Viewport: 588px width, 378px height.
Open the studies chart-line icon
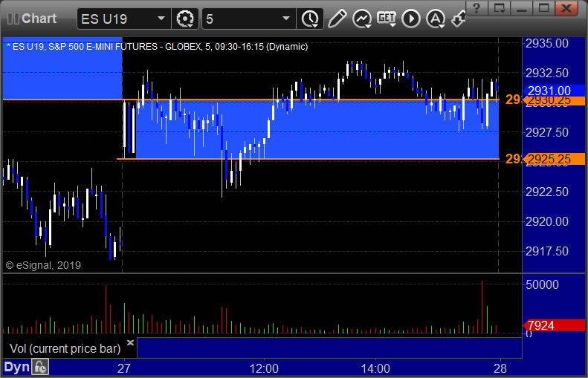[x=362, y=19]
